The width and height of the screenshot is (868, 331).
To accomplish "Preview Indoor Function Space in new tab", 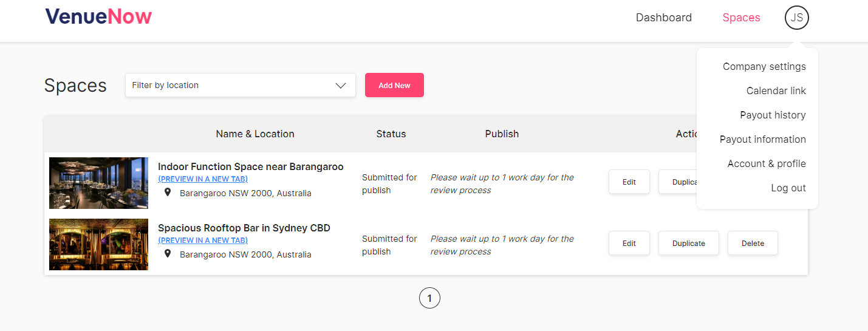I will 203,179.
